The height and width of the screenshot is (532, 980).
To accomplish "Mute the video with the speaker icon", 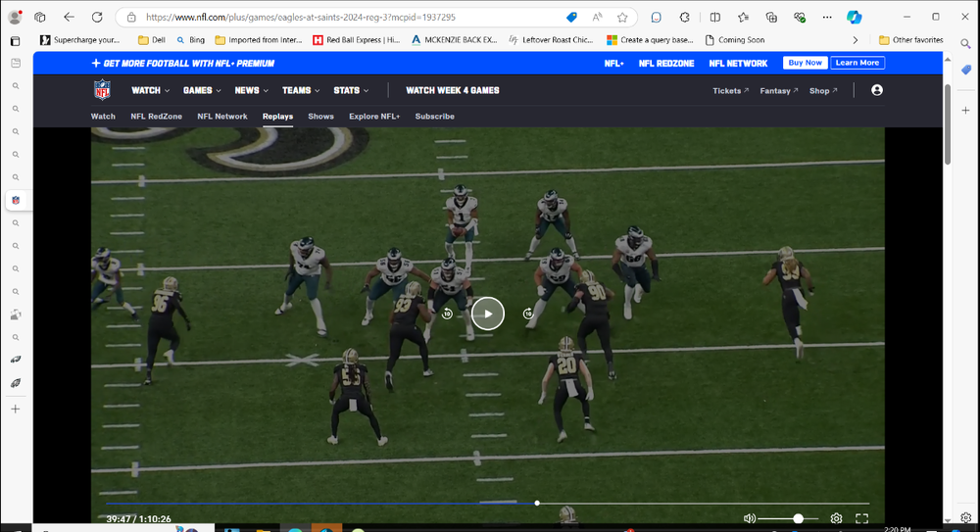I will pyautogui.click(x=750, y=518).
